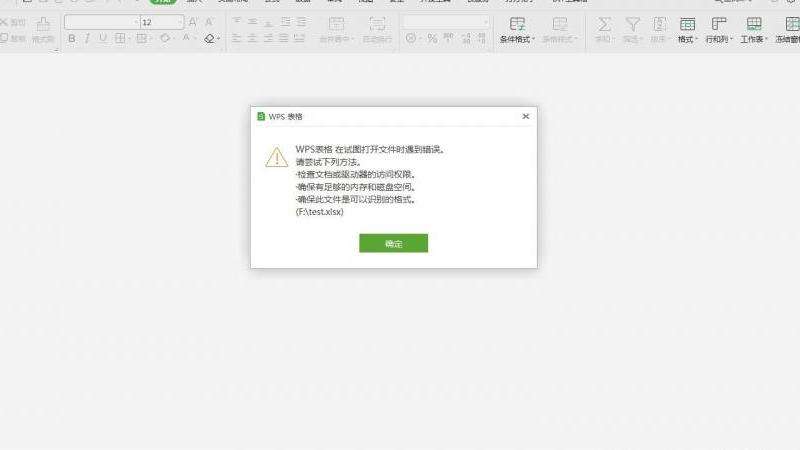Click the 确定 button in the error dialog

pyautogui.click(x=393, y=243)
